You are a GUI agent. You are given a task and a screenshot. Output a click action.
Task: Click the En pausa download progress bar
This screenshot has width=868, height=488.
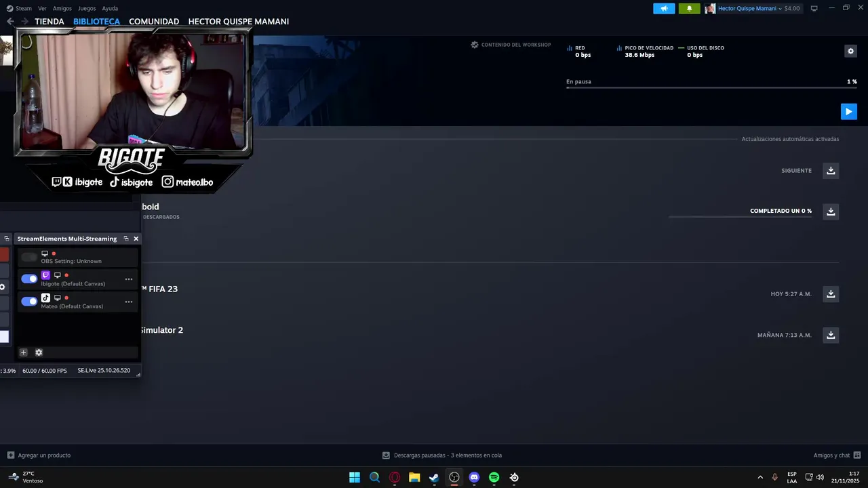[711, 87]
